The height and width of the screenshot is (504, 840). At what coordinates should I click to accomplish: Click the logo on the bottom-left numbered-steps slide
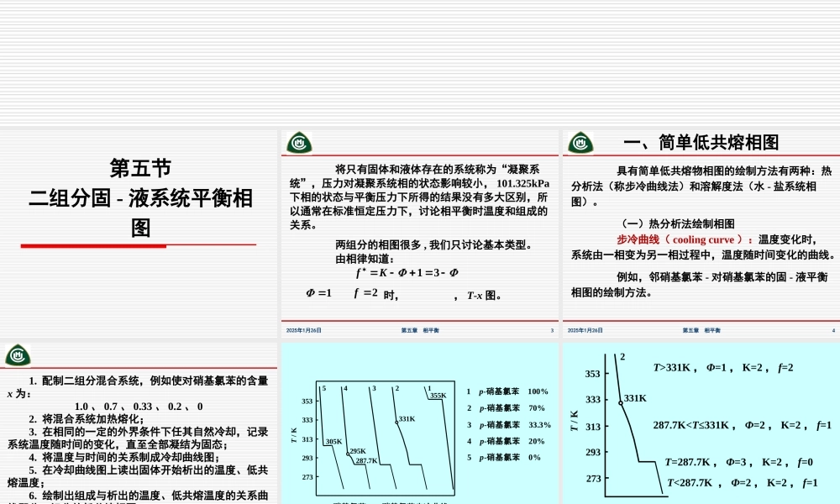17,357
